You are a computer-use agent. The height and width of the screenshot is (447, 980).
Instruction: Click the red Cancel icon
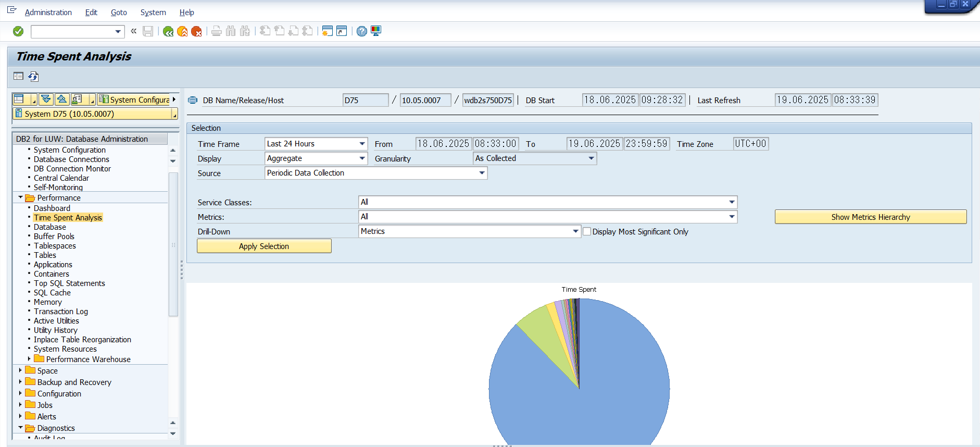tap(196, 32)
